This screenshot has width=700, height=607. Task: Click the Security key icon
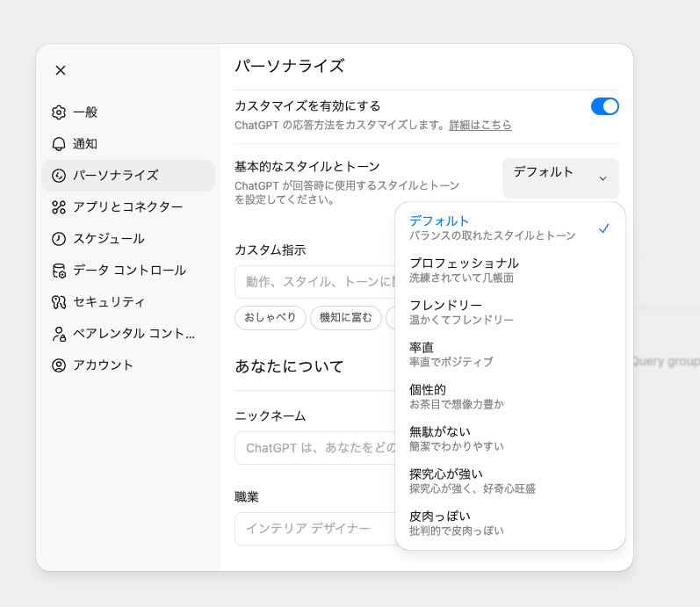[59, 302]
